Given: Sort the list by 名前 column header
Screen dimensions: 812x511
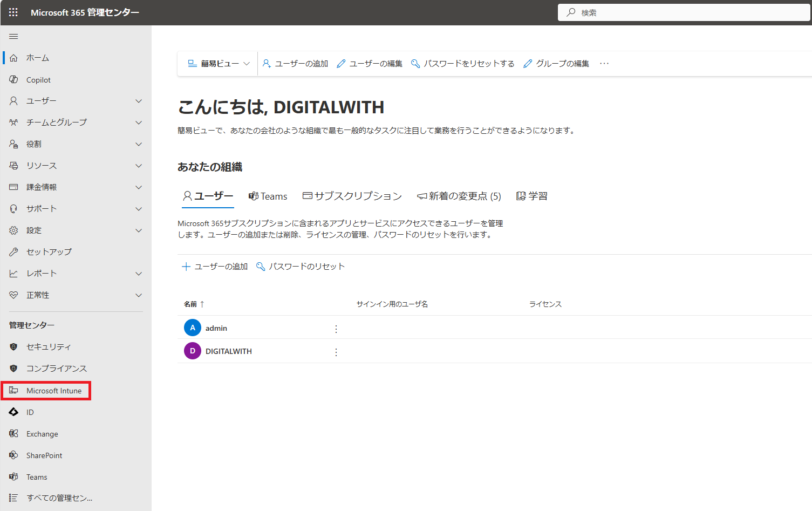Looking at the screenshot, I should pos(194,304).
